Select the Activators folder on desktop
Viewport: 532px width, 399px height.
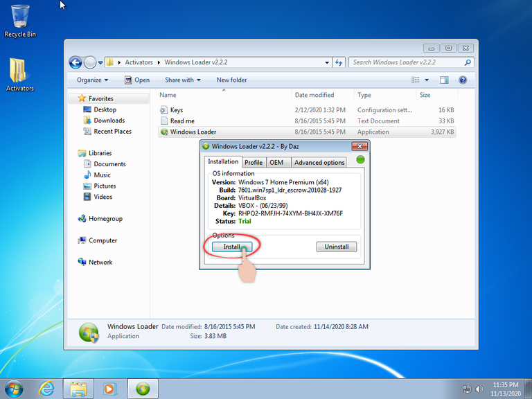(x=19, y=75)
